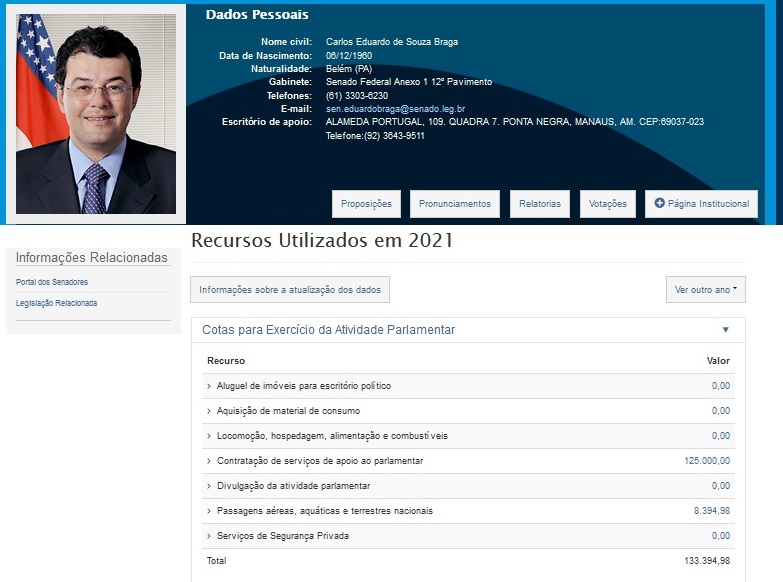The image size is (783, 582).
Task: Click the senator's email address link
Action: (x=395, y=108)
